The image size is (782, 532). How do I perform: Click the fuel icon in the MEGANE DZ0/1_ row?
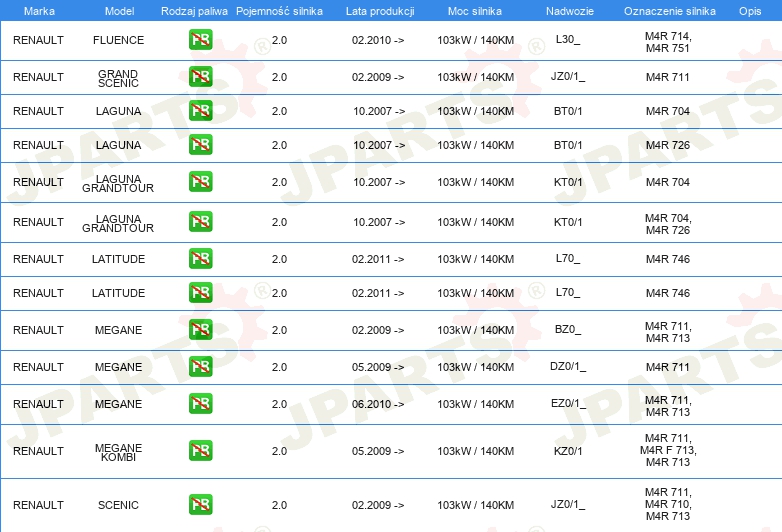tap(200, 366)
